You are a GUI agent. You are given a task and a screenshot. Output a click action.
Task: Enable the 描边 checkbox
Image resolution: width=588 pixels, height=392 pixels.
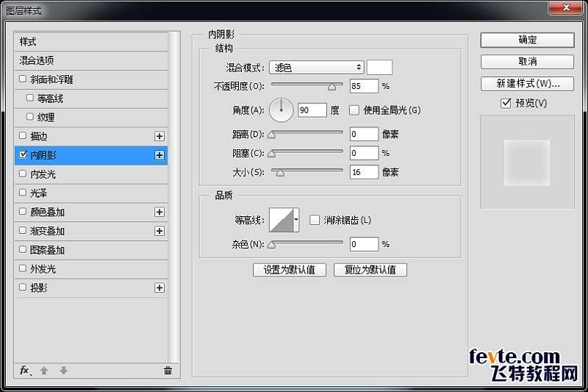tap(23, 136)
